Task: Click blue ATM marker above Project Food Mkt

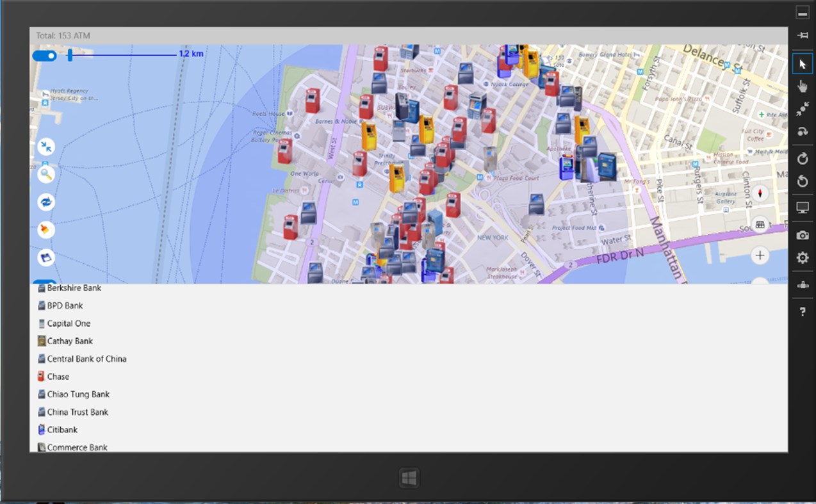Action: pos(536,204)
